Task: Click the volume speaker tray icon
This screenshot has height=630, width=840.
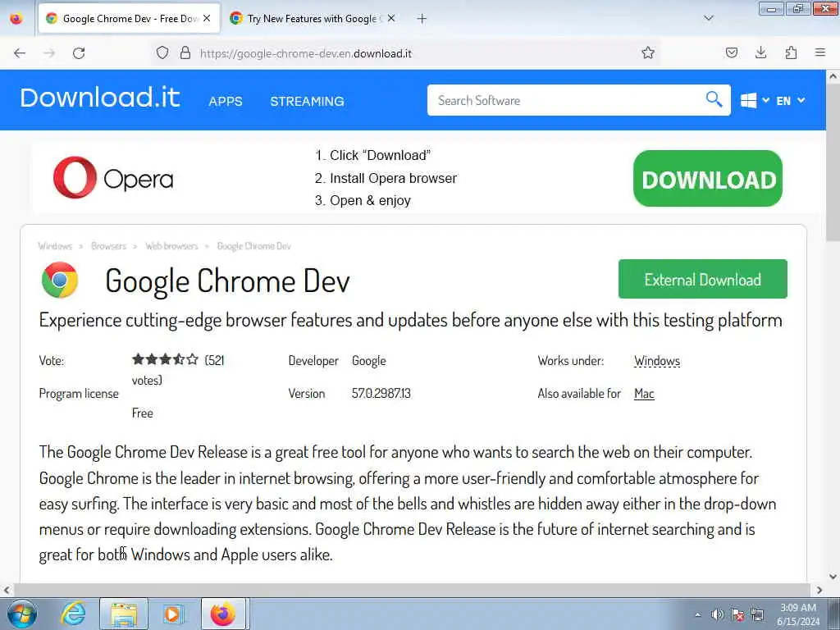Action: 717,614
